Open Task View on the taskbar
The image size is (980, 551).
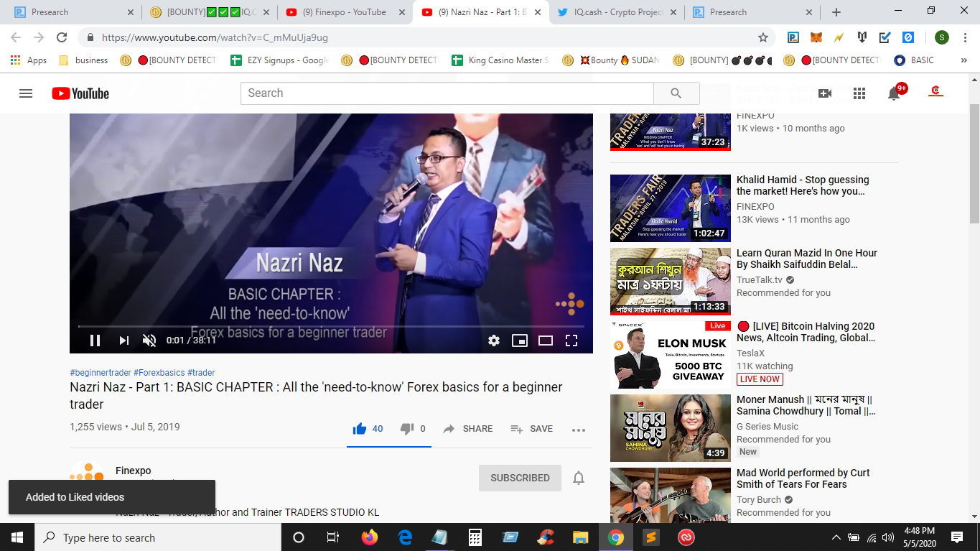[x=333, y=537]
